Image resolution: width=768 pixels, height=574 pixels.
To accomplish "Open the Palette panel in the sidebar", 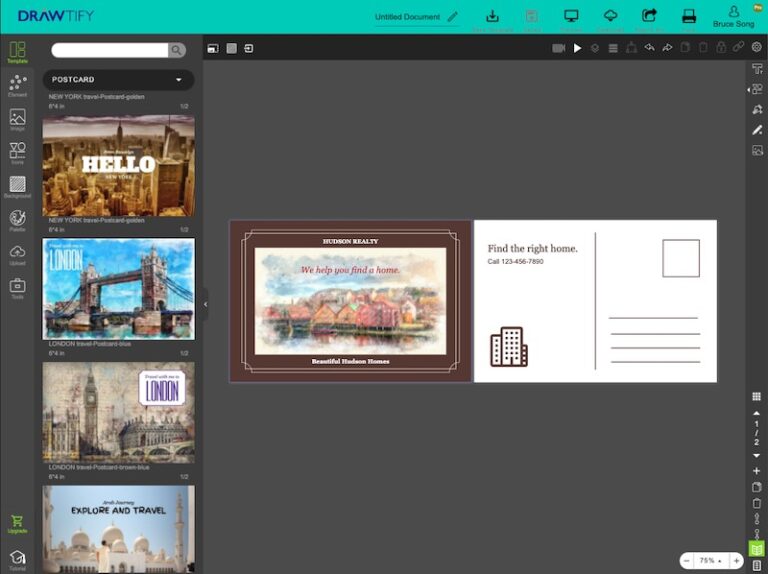I will click(x=17, y=220).
